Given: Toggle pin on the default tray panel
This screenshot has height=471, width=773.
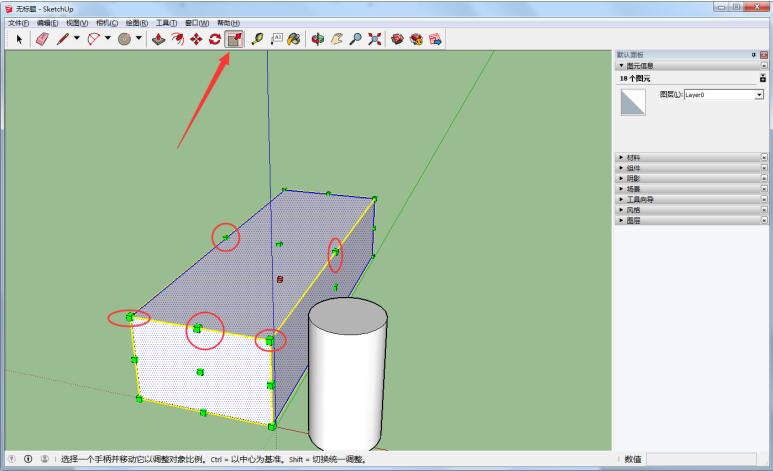Looking at the screenshot, I should pyautogui.click(x=753, y=55).
